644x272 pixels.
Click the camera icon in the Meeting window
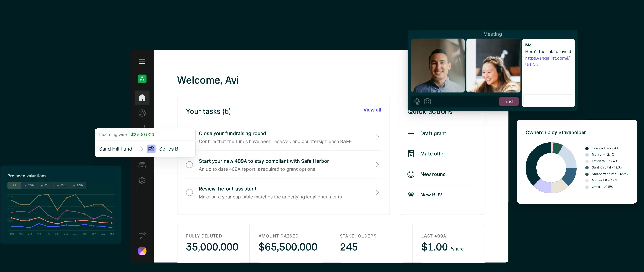(x=427, y=101)
